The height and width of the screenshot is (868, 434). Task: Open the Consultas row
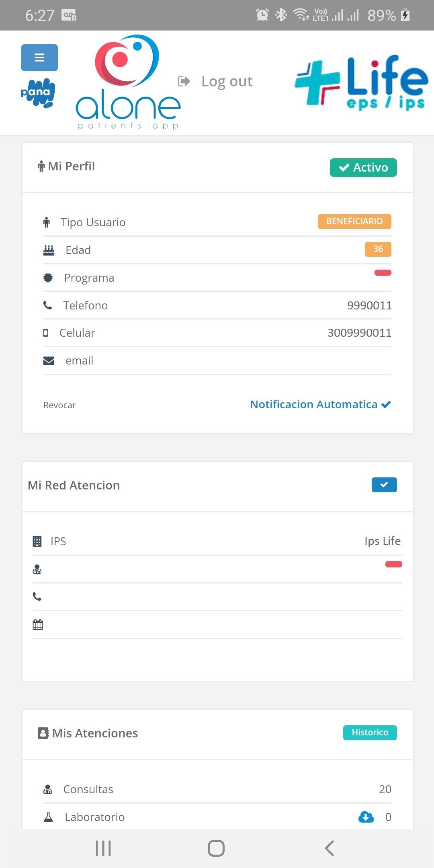(x=217, y=789)
